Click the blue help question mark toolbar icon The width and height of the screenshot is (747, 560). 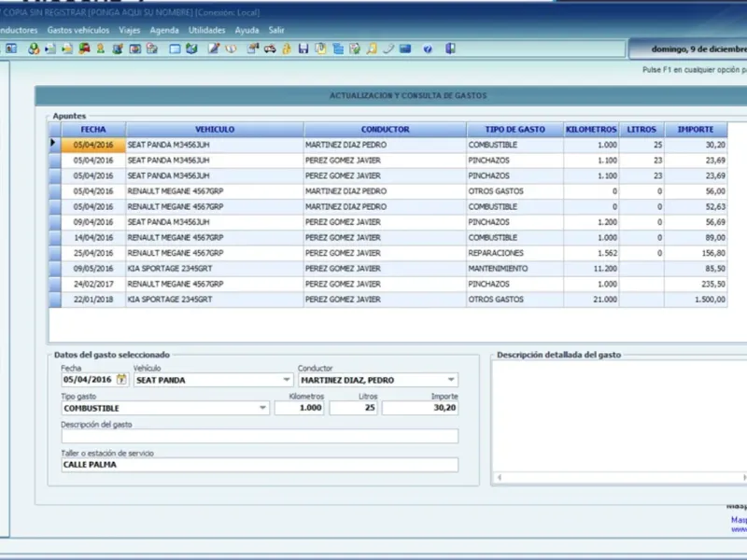tap(428, 49)
